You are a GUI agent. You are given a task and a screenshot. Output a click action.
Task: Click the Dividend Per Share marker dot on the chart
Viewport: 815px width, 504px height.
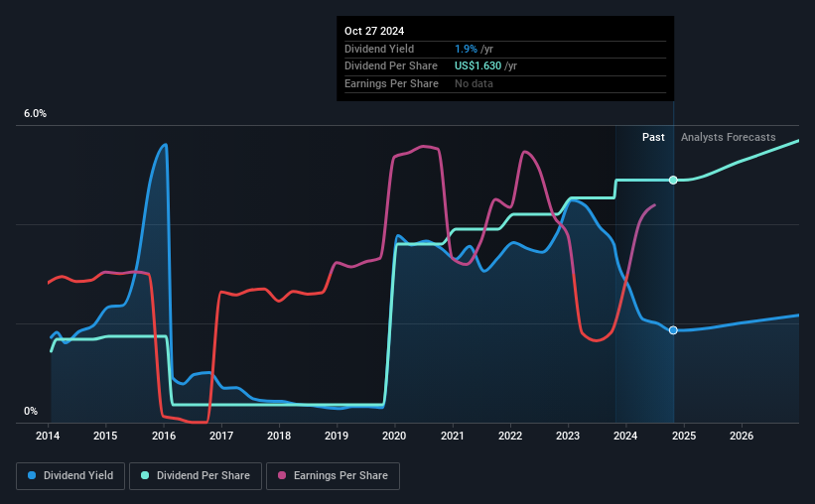[673, 181]
